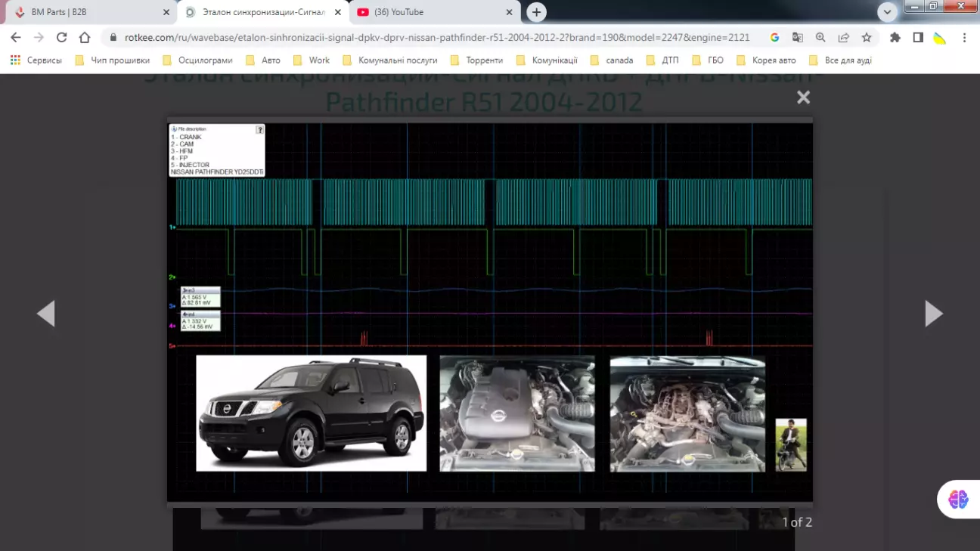980x551 pixels.
Task: Open the Сервисы apps shortcut
Action: coord(36,60)
